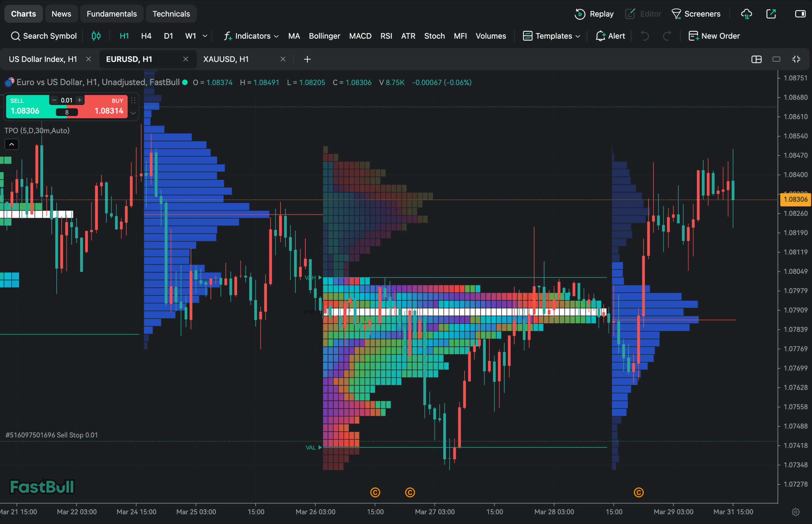Click the Replay icon button
This screenshot has width=812, height=524.
point(580,14)
